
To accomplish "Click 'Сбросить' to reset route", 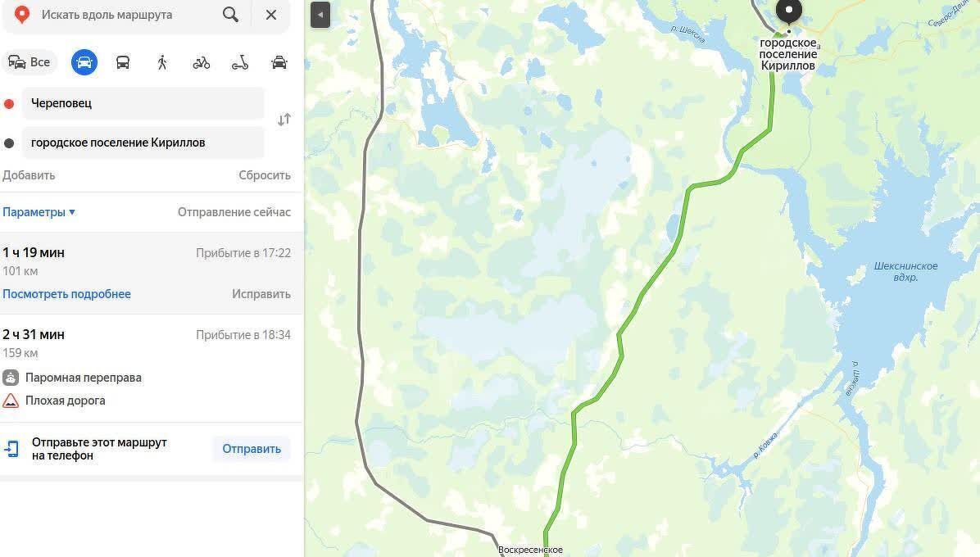I will pos(265,175).
